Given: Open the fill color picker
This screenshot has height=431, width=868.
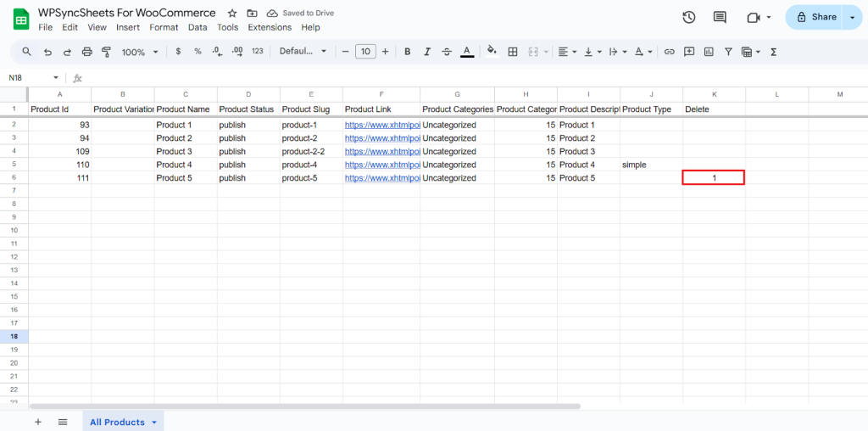Looking at the screenshot, I should coord(492,51).
